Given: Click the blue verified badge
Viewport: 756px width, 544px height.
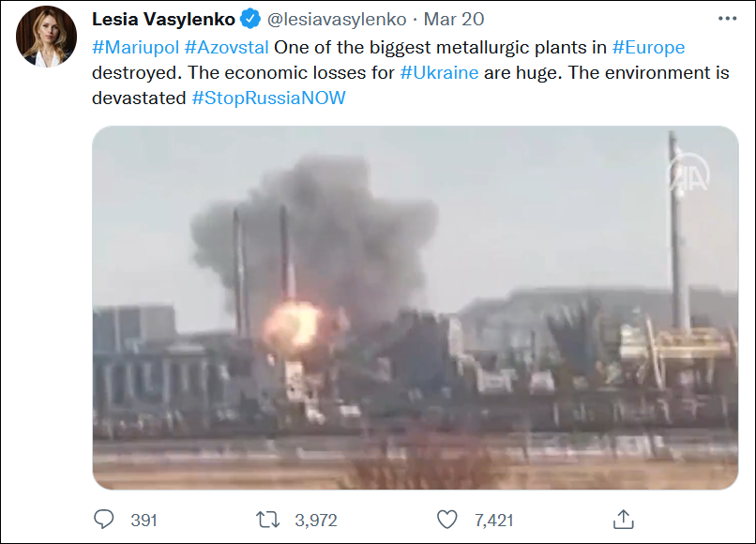Looking at the screenshot, I should pos(250,19).
